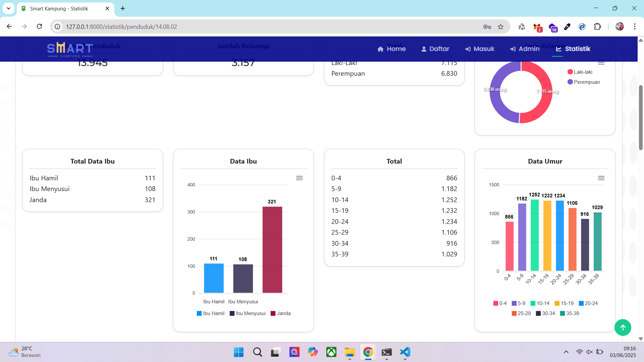This screenshot has height=362, width=644.
Task: Open the Daftar navigation link
Action: (435, 49)
